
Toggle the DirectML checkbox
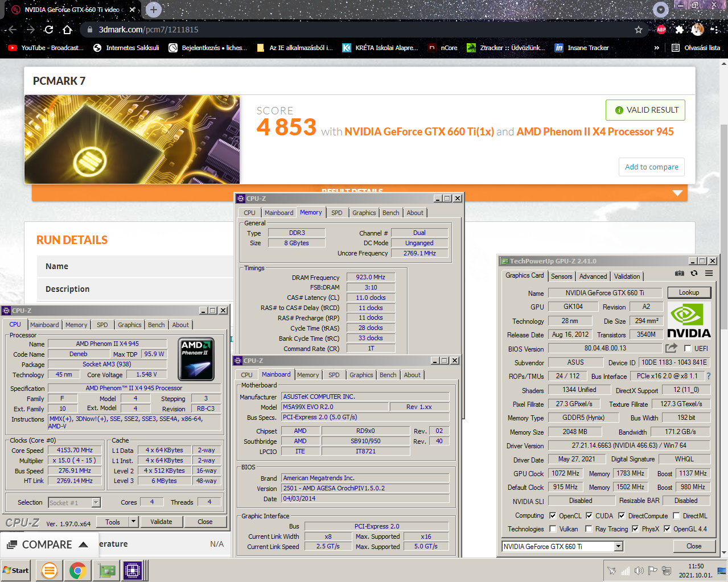676,515
